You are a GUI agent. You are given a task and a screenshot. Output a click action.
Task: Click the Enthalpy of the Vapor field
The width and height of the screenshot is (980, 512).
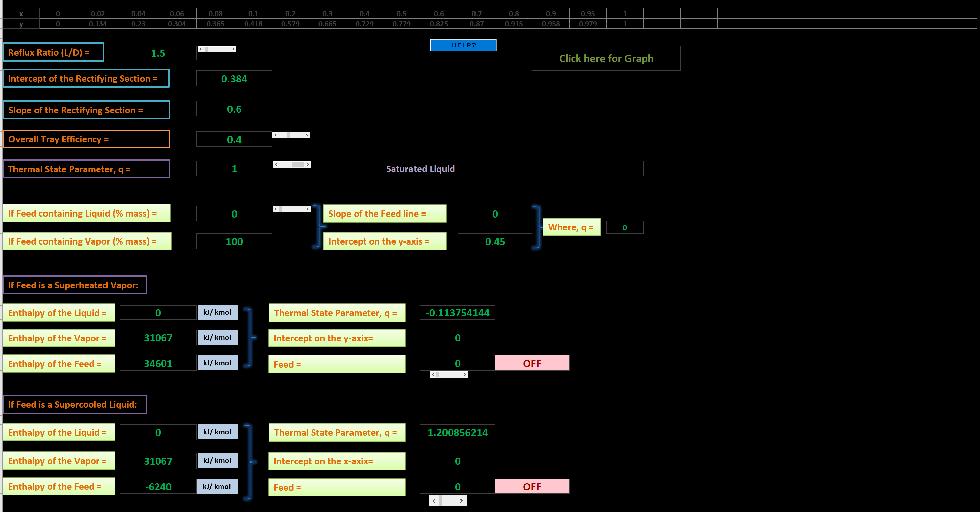pos(159,337)
